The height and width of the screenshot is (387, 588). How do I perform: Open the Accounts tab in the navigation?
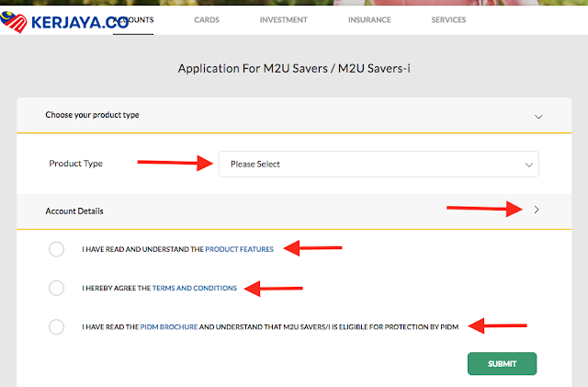(133, 20)
